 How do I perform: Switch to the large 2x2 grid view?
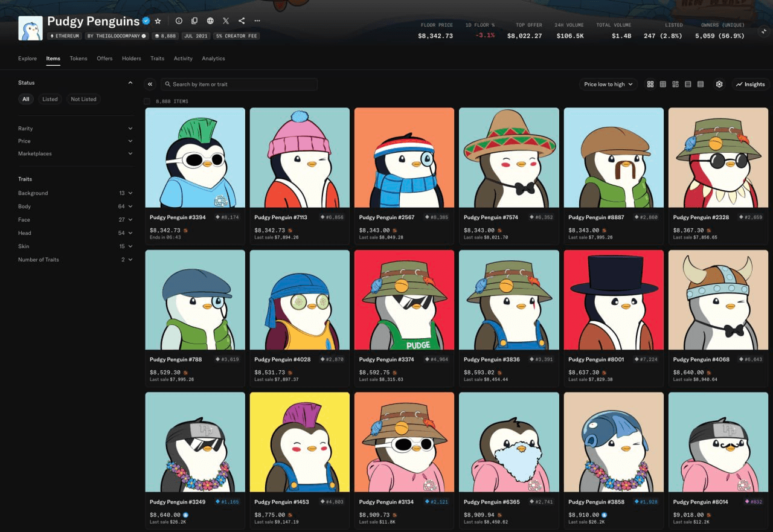click(650, 85)
